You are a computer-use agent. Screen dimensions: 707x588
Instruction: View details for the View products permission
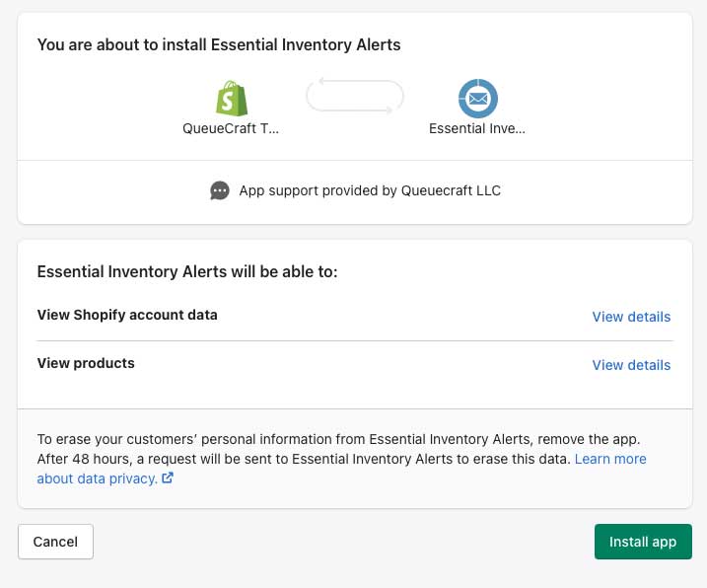tap(631, 365)
